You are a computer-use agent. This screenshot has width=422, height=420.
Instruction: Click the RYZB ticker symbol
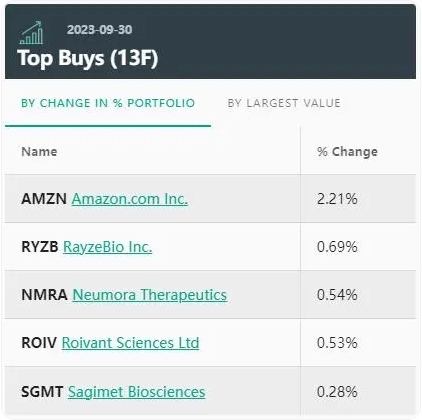tap(40, 247)
